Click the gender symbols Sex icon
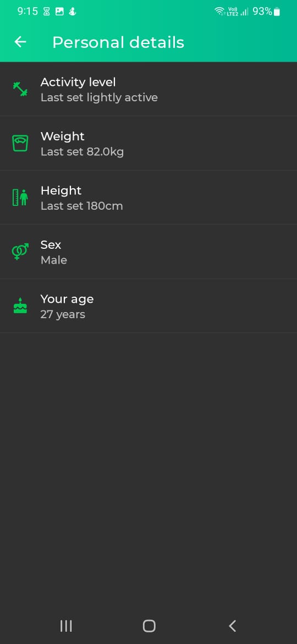297x644 pixels. 20,252
